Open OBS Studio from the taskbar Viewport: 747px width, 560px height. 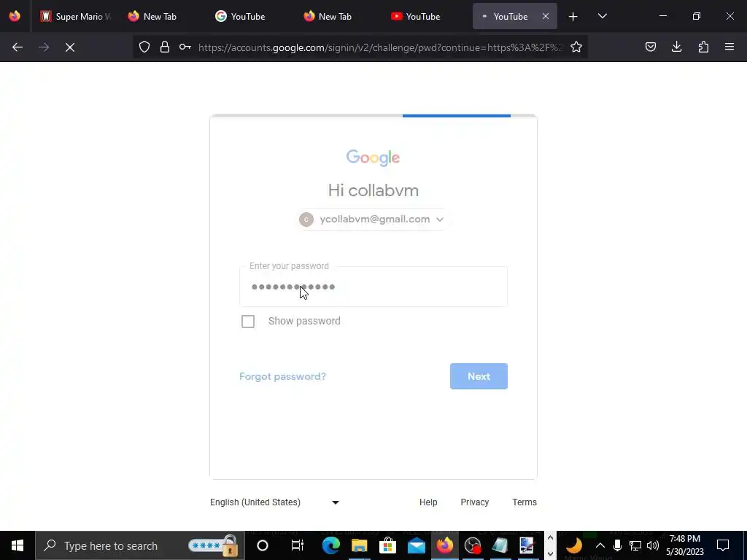[473, 545]
